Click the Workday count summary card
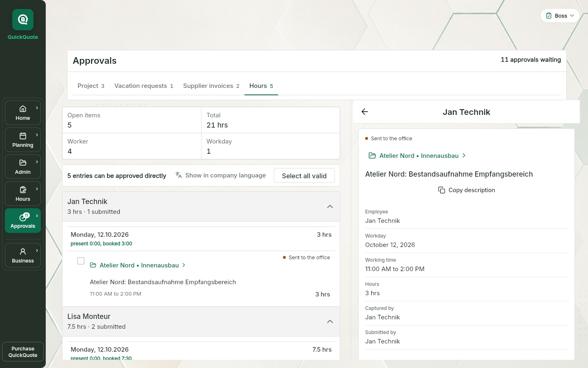The width and height of the screenshot is (588, 368). (271, 146)
